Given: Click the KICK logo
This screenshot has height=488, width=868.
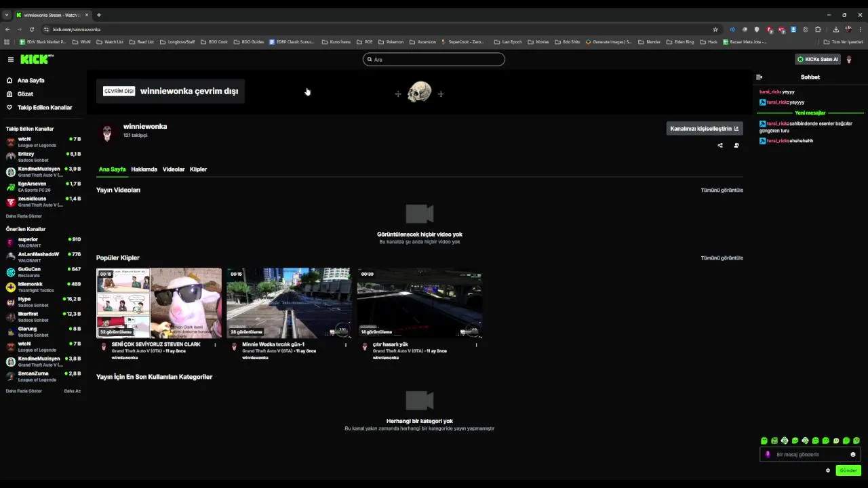Looking at the screenshot, I should [37, 60].
